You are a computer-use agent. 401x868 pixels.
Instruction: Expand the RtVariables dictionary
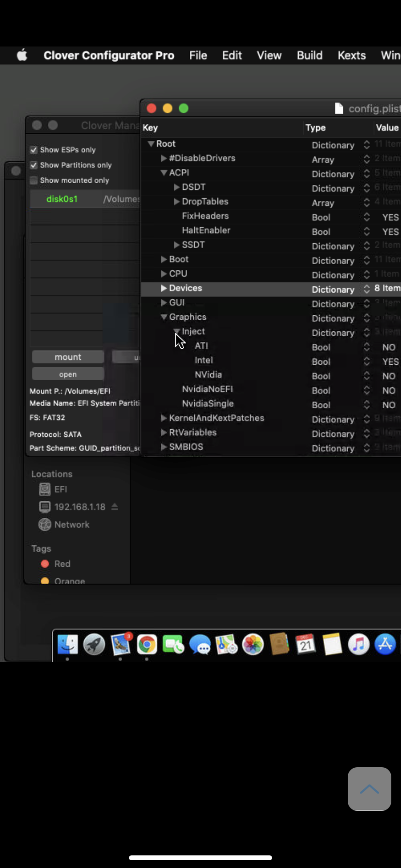164,433
